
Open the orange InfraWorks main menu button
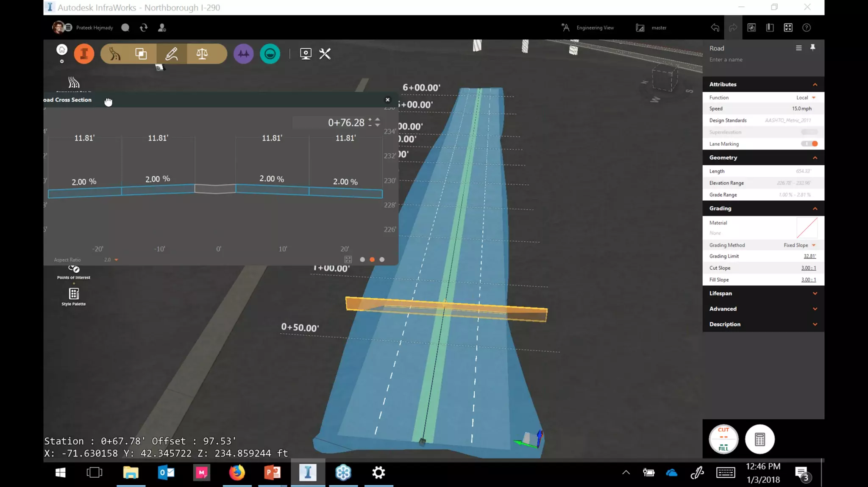(x=84, y=54)
